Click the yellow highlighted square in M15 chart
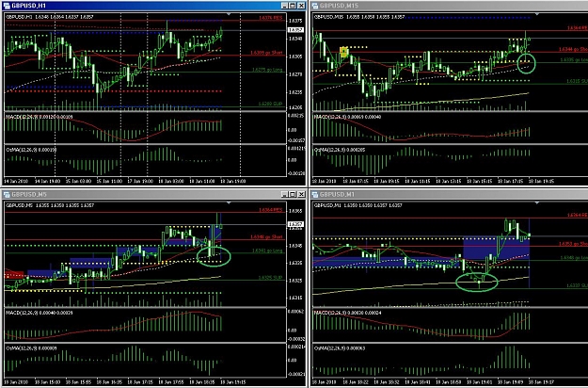The height and width of the screenshot is (388, 588). [344, 52]
